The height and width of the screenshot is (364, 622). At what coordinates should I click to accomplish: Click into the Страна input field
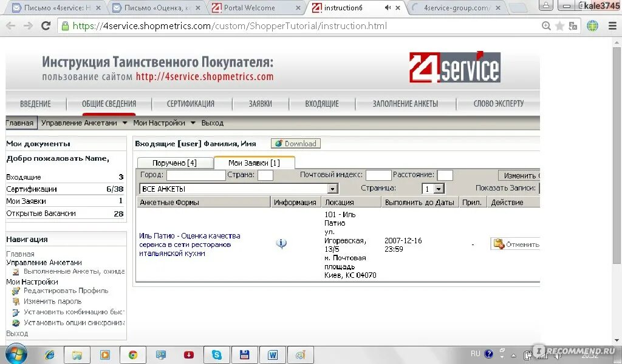[265, 175]
